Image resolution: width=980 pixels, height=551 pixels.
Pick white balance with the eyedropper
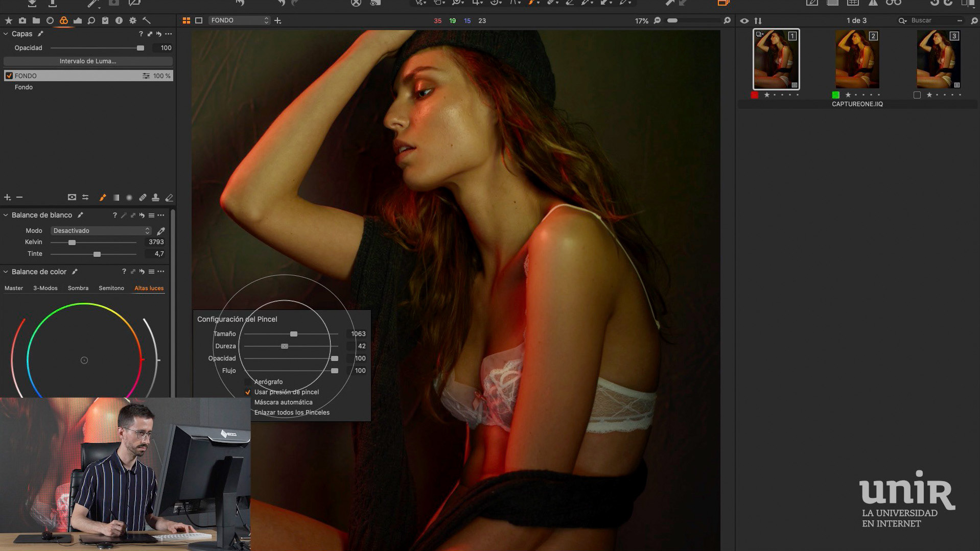[x=161, y=231]
